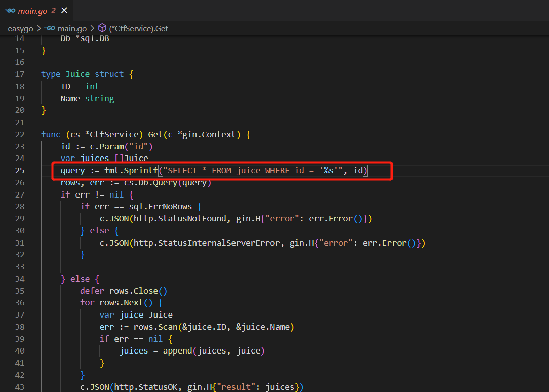Open the main.go breadcrumb item

click(72, 29)
